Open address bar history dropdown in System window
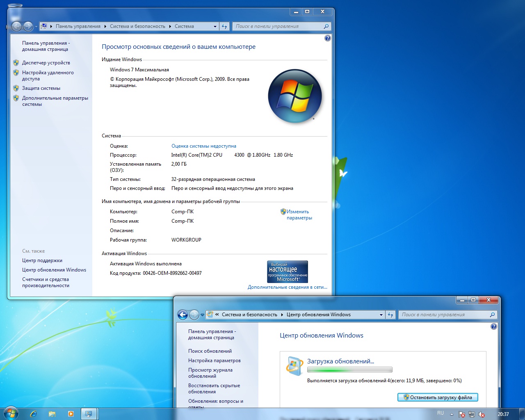Screen dimensions: 525x420 [x=215, y=26]
